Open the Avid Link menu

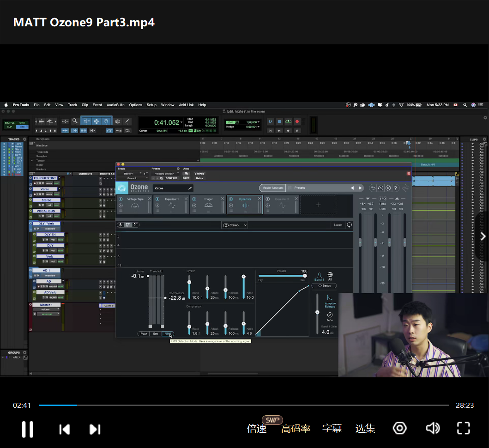pyautogui.click(x=186, y=105)
